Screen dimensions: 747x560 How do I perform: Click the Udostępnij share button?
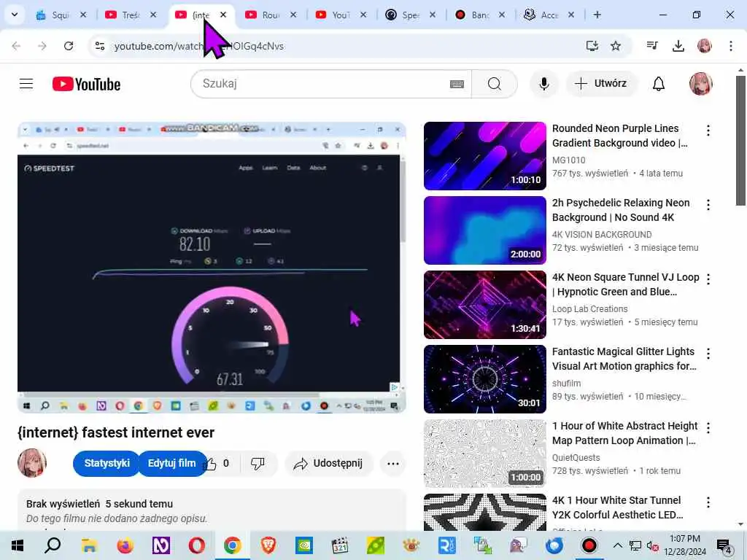pyautogui.click(x=329, y=463)
